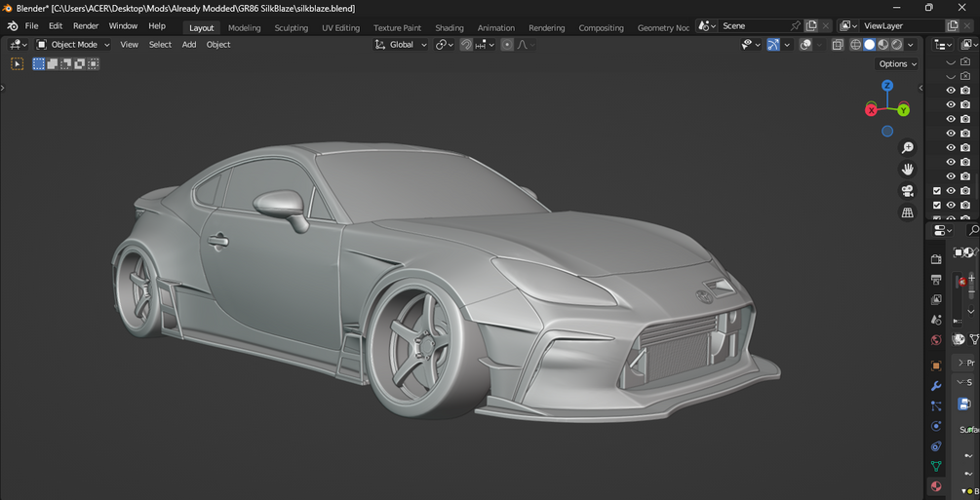This screenshot has height=500, width=980.
Task: Open the Render properties tab
Action: (x=935, y=258)
